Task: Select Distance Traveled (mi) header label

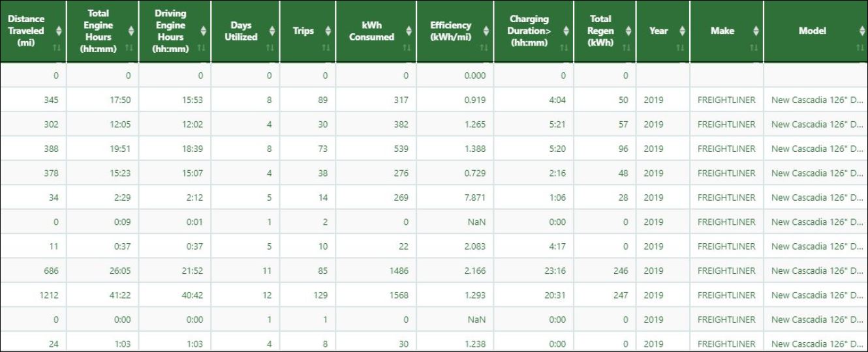Action: (26, 31)
